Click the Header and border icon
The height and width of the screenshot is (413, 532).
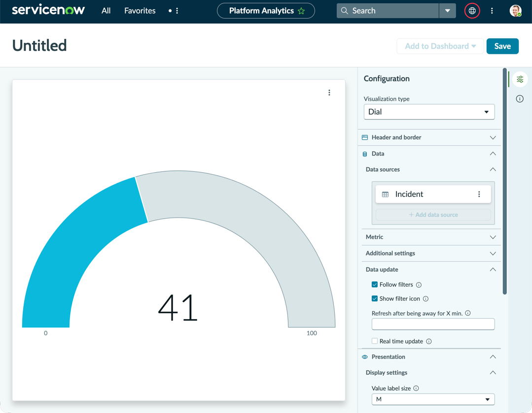(365, 138)
